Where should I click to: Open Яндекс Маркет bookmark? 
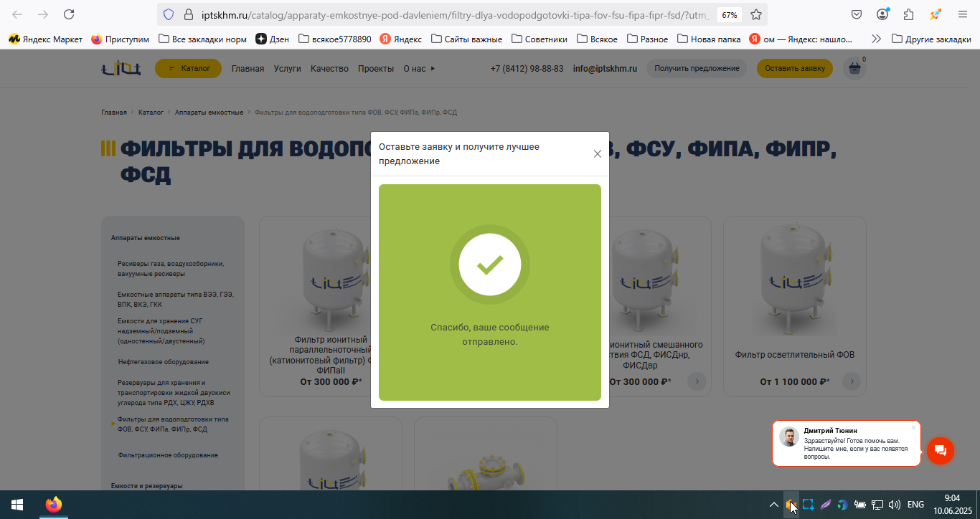click(x=45, y=39)
